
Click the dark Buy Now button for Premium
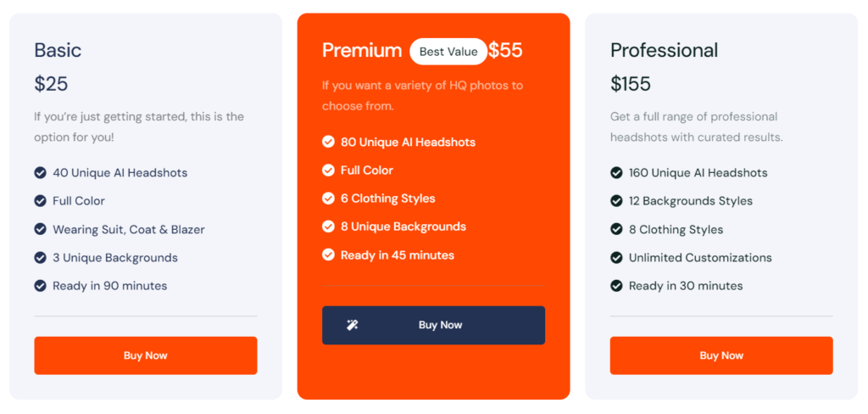(433, 325)
